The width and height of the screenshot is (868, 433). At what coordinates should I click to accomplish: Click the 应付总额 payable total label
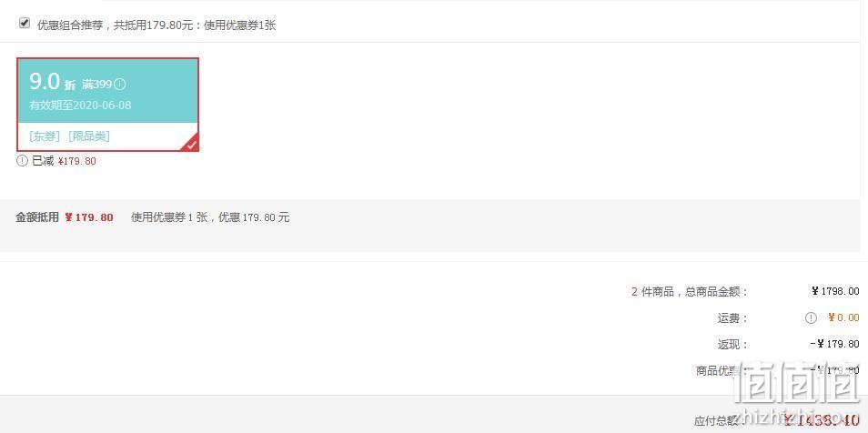(x=718, y=421)
